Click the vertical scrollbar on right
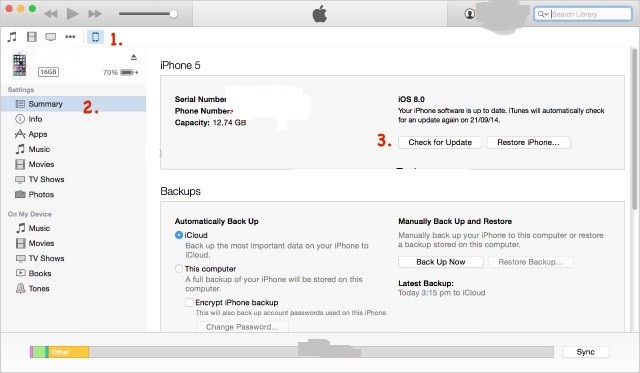This screenshot has width=640, height=373. [634, 129]
